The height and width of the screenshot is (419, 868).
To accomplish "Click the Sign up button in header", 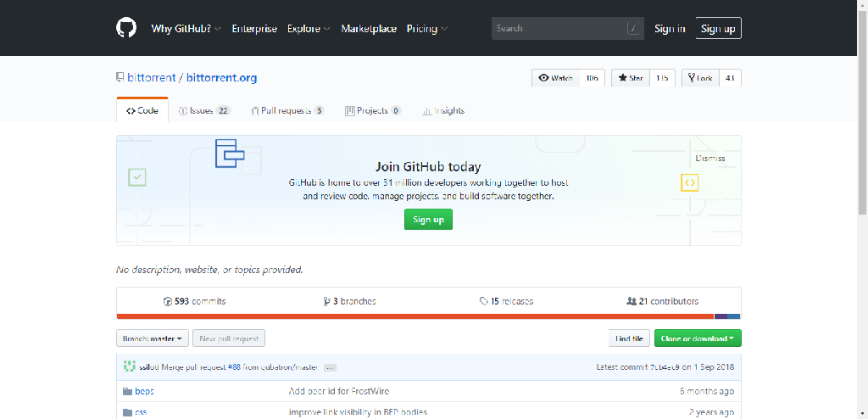I will [718, 29].
